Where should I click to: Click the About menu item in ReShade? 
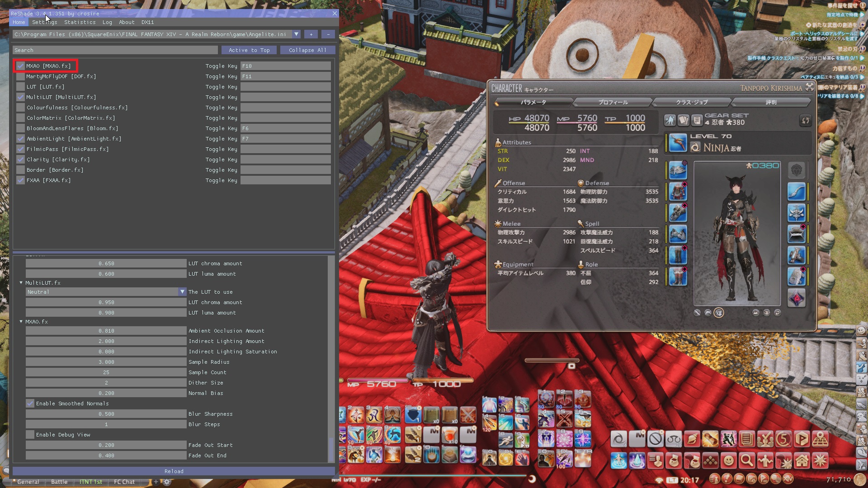pos(127,22)
